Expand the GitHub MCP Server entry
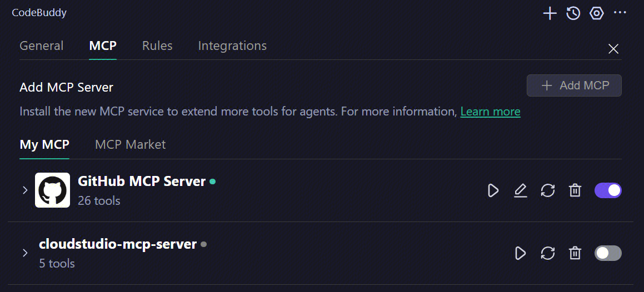The image size is (644, 292). [25, 190]
